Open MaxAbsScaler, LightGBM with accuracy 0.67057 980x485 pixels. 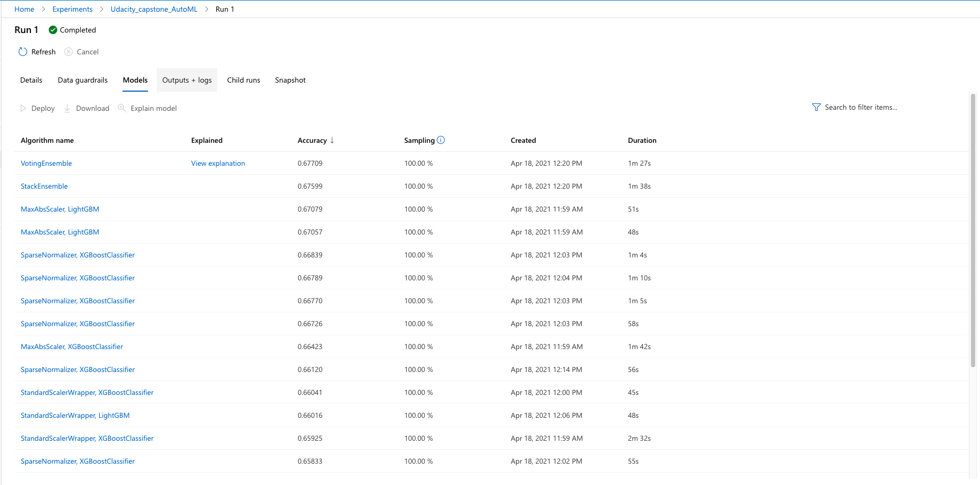pos(60,232)
